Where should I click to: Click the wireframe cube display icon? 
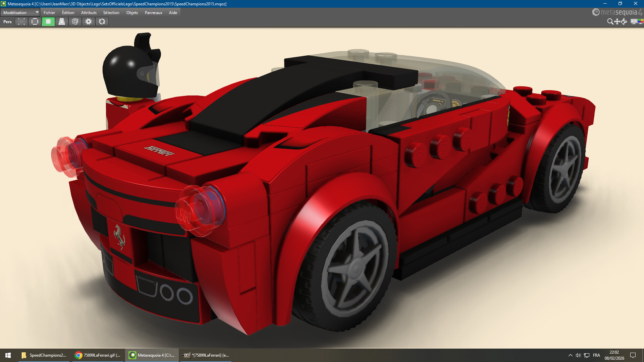(75, 21)
